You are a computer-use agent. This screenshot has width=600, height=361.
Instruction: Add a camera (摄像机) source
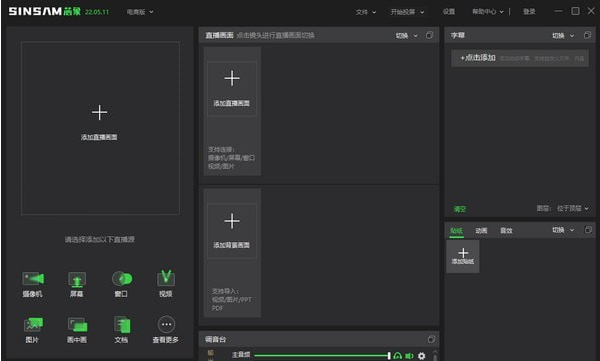coord(33,284)
